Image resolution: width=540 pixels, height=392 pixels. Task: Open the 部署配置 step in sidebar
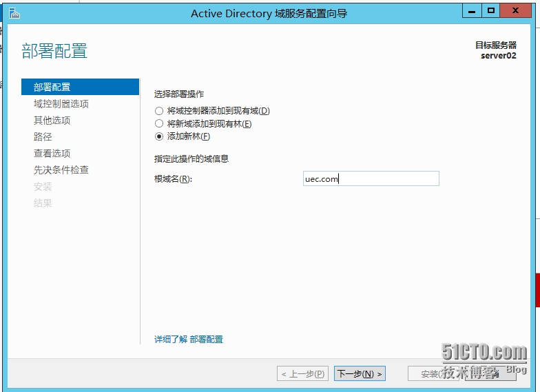(80, 87)
